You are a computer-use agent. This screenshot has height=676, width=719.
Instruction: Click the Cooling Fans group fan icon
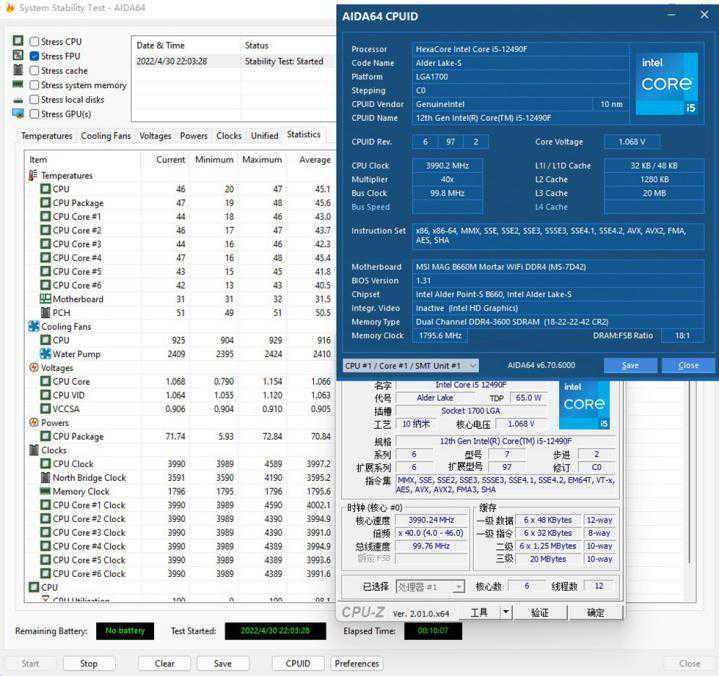click(x=33, y=326)
